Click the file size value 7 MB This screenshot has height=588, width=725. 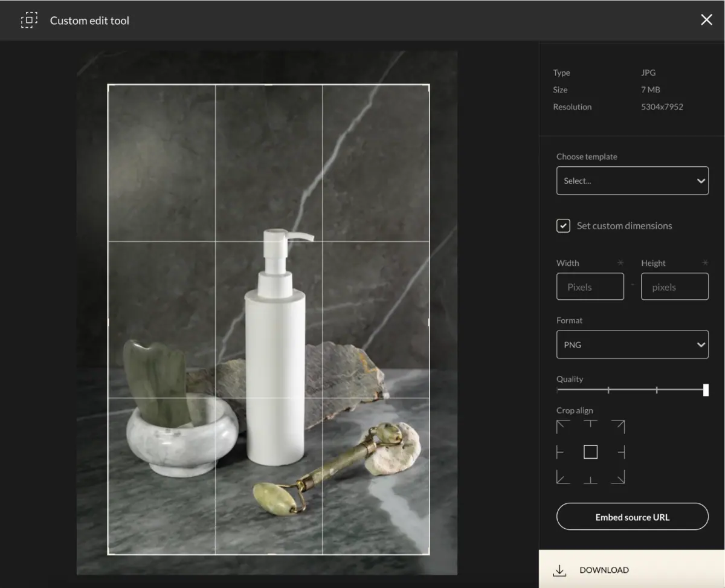(651, 89)
